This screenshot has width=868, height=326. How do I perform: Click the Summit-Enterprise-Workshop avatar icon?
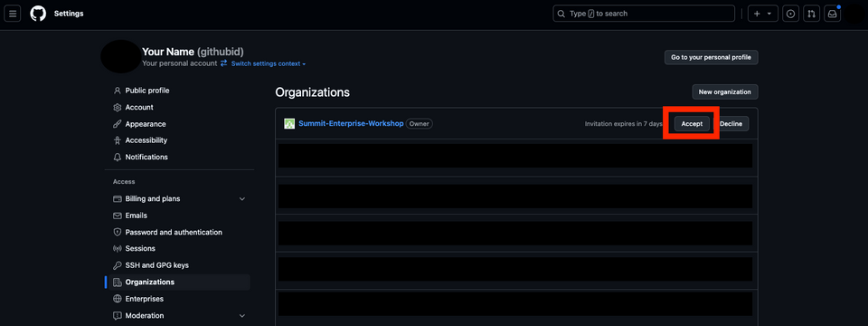(x=289, y=124)
